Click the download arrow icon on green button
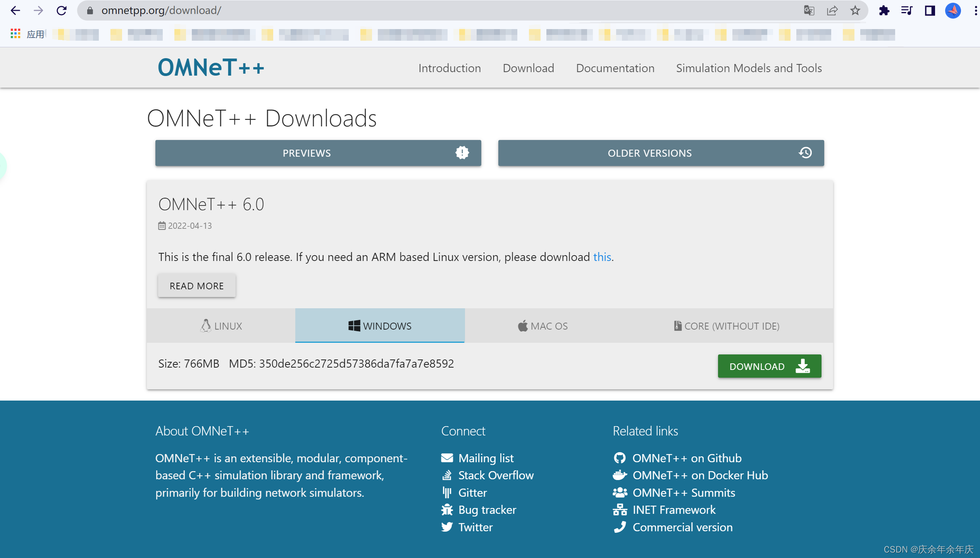 coord(803,366)
